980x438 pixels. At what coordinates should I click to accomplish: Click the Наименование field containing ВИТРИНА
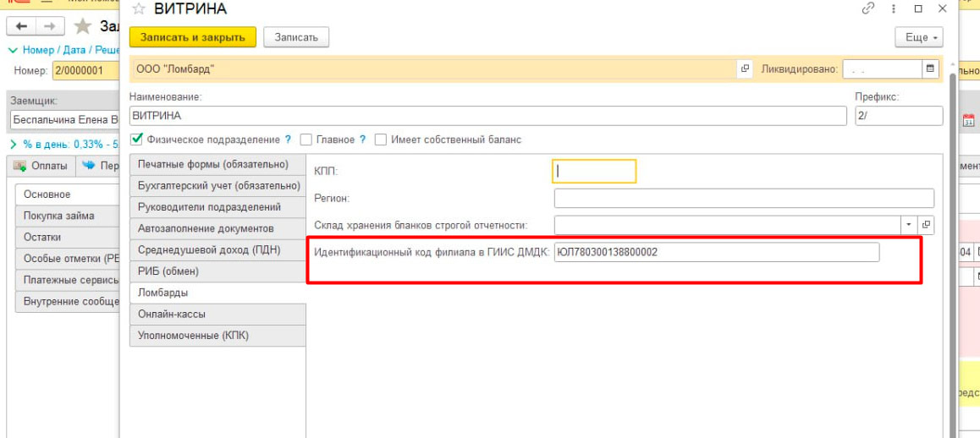pos(487,116)
